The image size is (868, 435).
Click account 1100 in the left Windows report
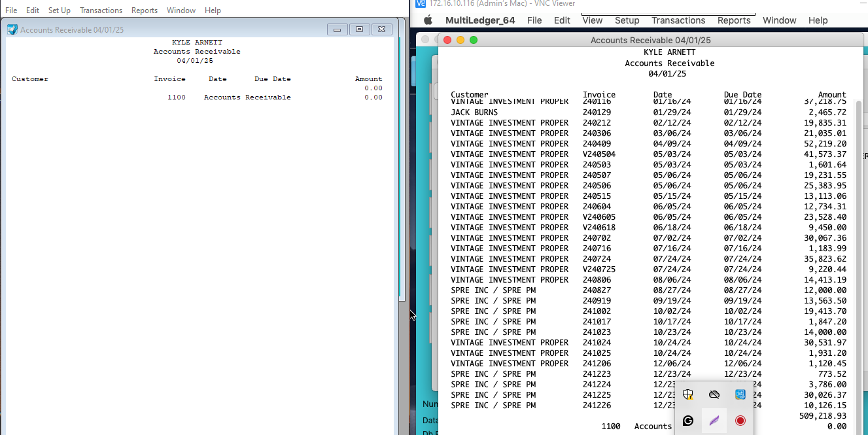[x=177, y=97]
